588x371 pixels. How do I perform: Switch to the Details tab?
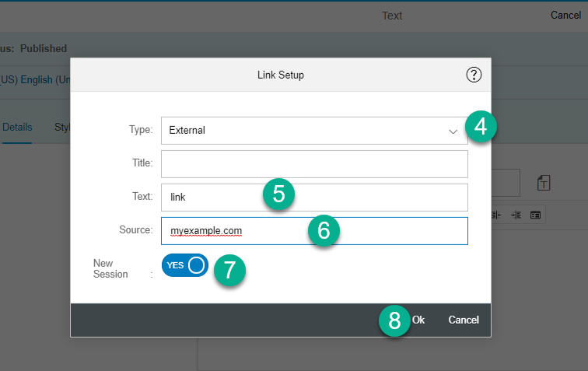pyautogui.click(x=17, y=128)
